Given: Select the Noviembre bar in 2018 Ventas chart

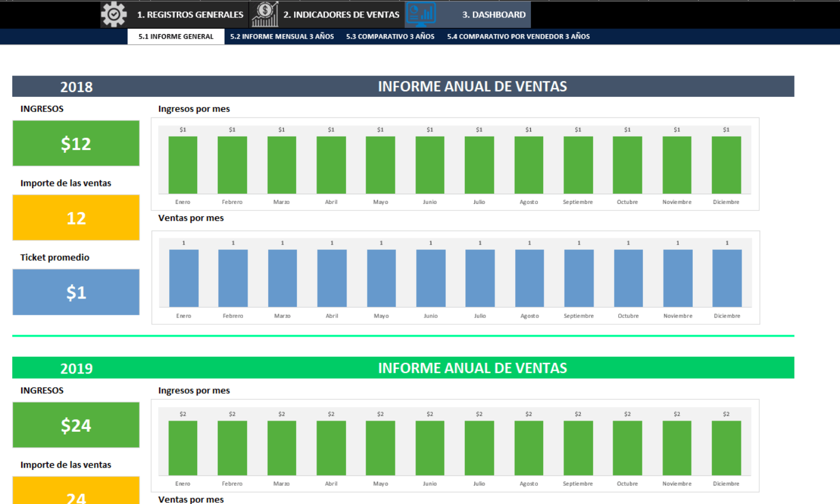Looking at the screenshot, I should [678, 278].
